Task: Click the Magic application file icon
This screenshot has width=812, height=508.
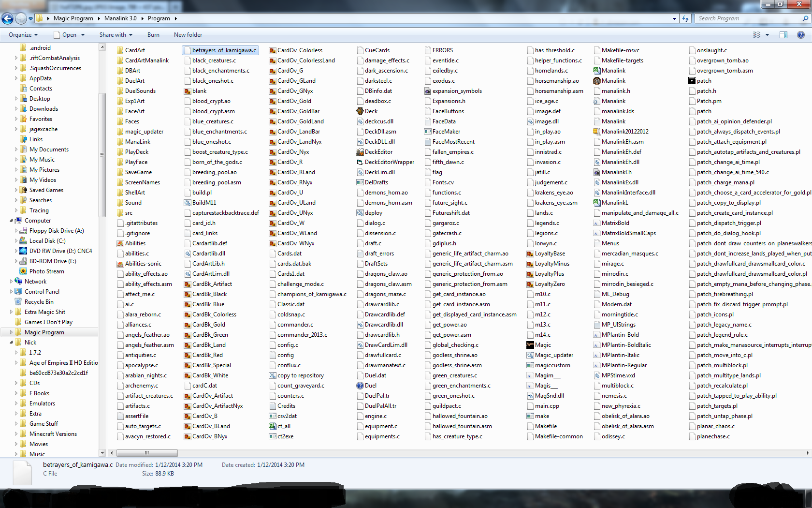Action: pyautogui.click(x=530, y=345)
